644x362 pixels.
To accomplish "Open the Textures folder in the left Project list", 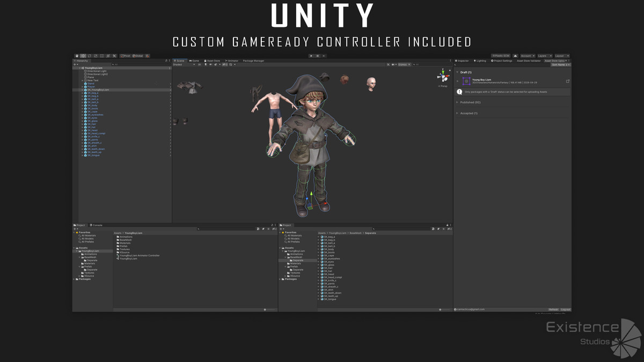I will (123, 249).
